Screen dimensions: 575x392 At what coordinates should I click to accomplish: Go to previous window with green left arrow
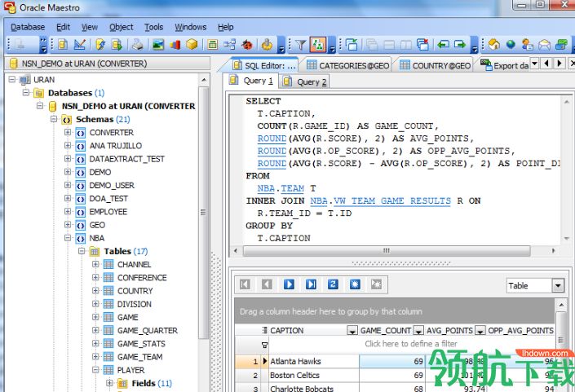(443, 45)
